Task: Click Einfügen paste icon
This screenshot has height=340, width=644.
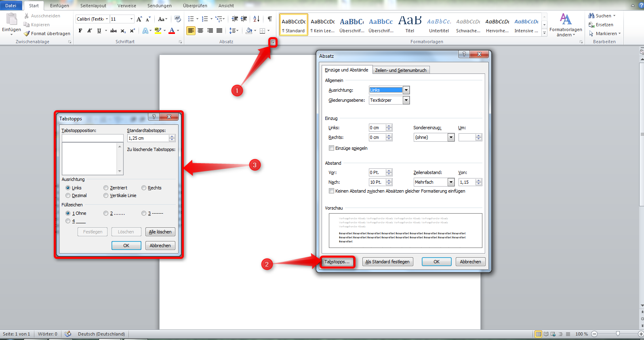Action: click(11, 19)
